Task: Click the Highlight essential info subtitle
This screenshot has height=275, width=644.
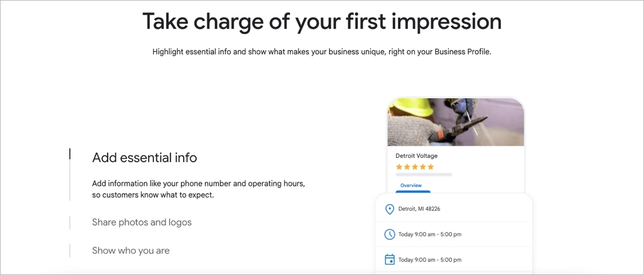Action: pos(322,52)
